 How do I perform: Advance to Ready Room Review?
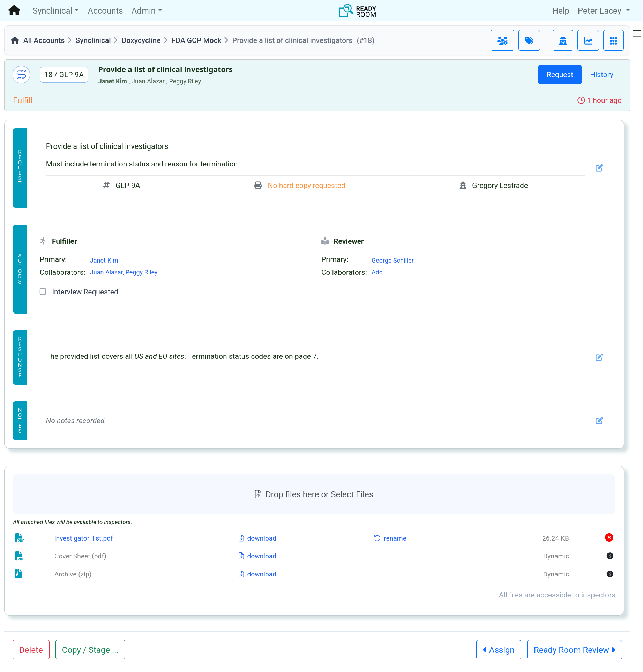[x=574, y=650]
